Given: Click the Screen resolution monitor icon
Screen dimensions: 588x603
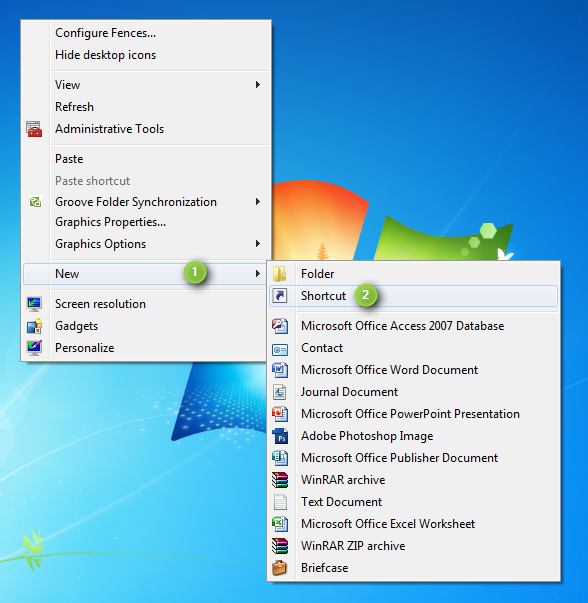Looking at the screenshot, I should pyautogui.click(x=34, y=304).
